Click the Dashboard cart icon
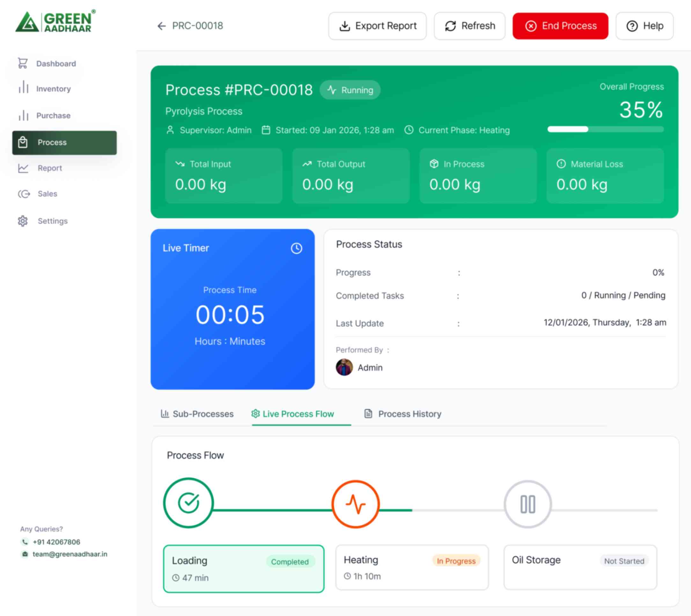Viewport: 691px width, 616px height. pos(23,63)
